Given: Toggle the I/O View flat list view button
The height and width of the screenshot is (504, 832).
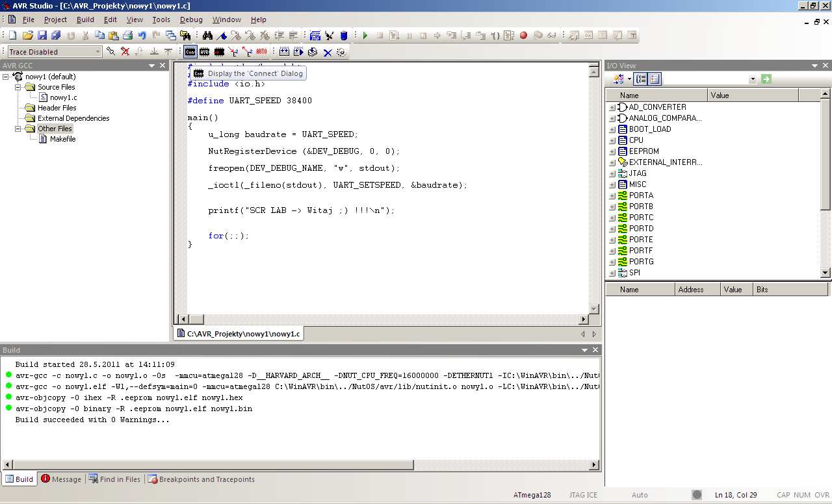Looking at the screenshot, I should [x=655, y=79].
